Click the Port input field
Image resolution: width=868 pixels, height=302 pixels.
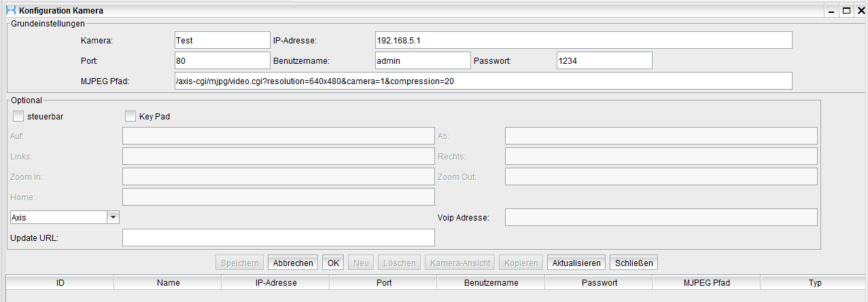click(x=222, y=60)
